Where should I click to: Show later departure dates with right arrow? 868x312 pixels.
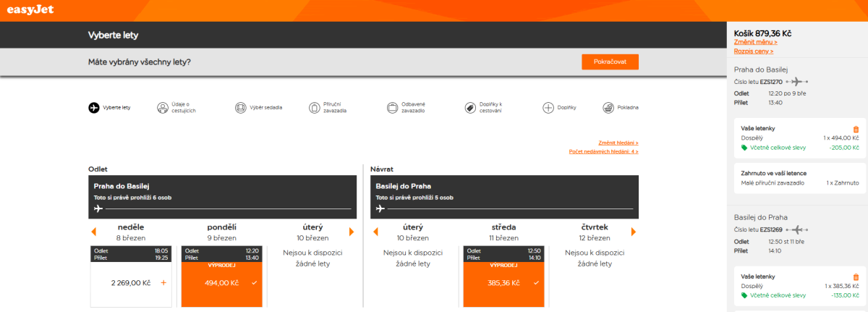[x=352, y=232]
